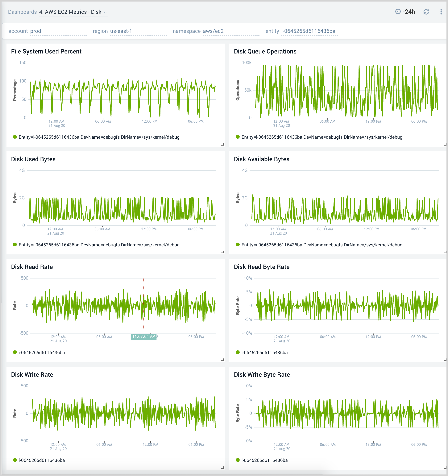The image size is (448, 476).
Task: Click the green color swatch in File System Used Percent legend
Action: pyautogui.click(x=15, y=137)
